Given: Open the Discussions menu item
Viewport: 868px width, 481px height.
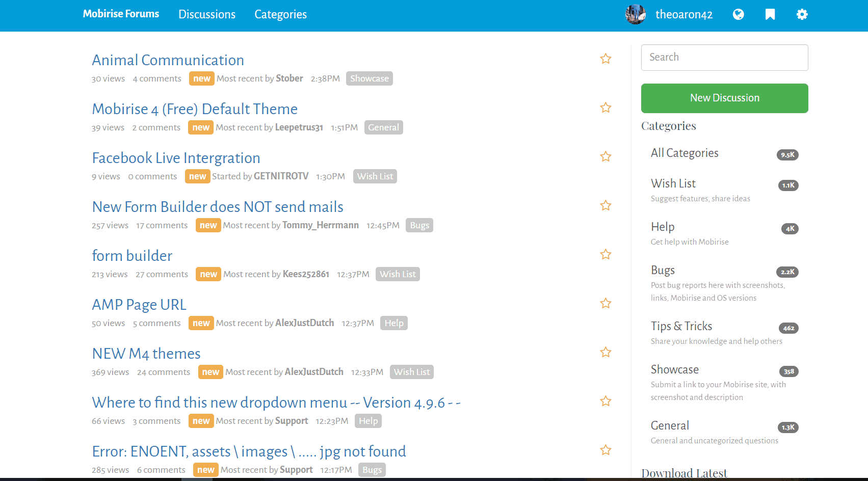Looking at the screenshot, I should click(207, 14).
